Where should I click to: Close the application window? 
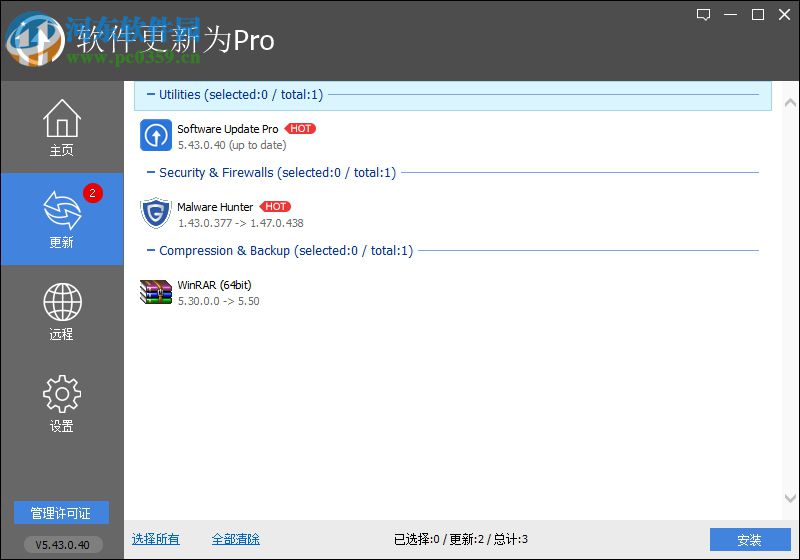tap(785, 15)
